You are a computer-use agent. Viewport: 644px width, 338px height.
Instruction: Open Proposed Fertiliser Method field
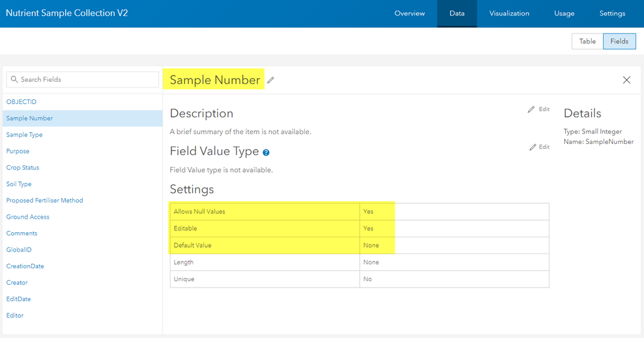click(x=44, y=201)
